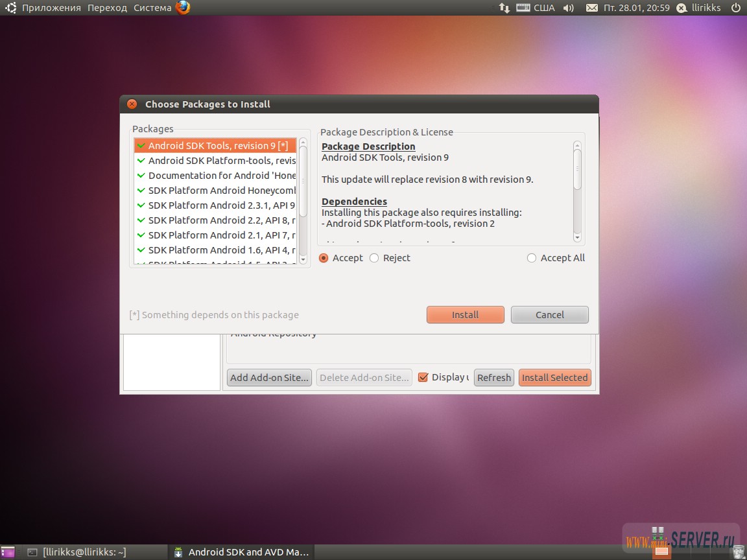Viewport: 747px width, 560px height.
Task: Cancel the package installation dialog
Action: (x=549, y=314)
